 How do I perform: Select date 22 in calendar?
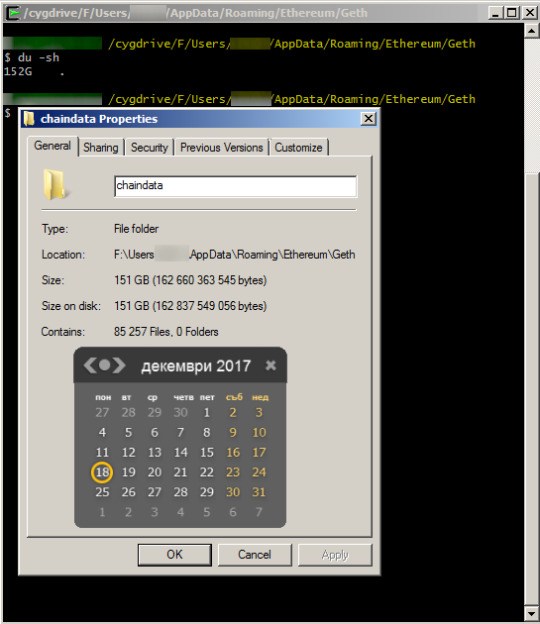click(207, 472)
